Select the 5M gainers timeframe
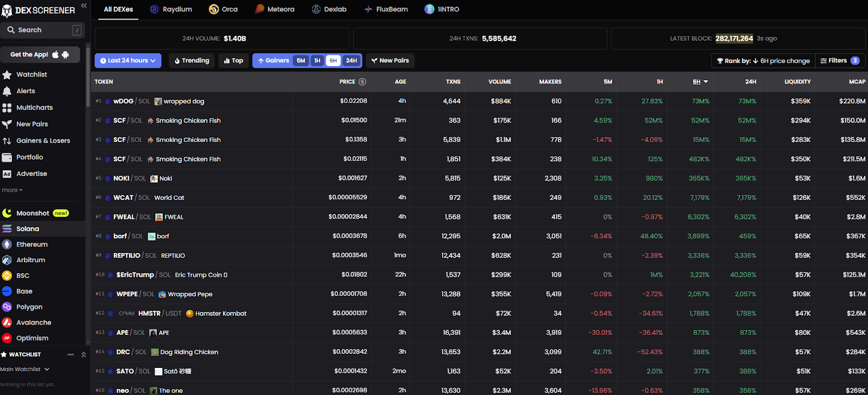Screen dimensions: 868x395 click(x=301, y=61)
